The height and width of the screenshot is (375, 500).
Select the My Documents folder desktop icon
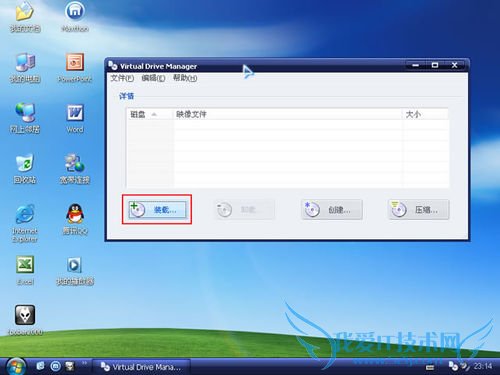tap(25, 17)
